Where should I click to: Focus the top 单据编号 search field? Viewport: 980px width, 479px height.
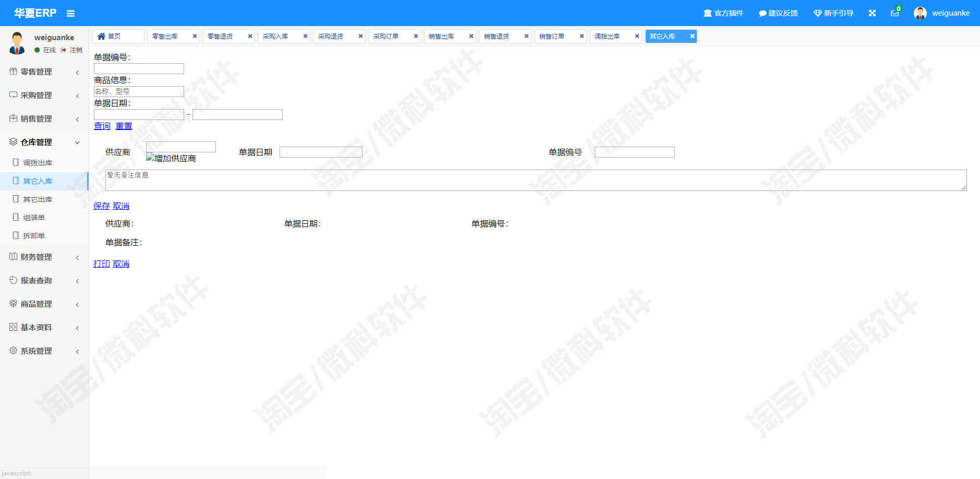pos(139,68)
